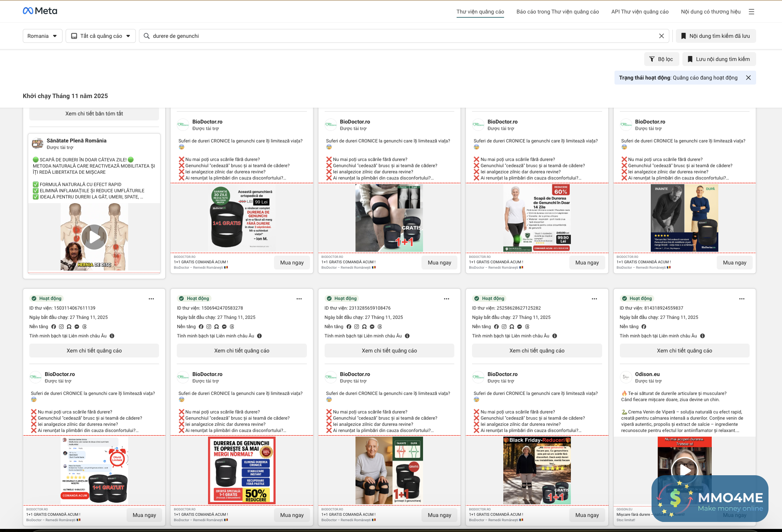
Task: Open three-dot menu on ad ID 1503114067611139
Action: (151, 299)
